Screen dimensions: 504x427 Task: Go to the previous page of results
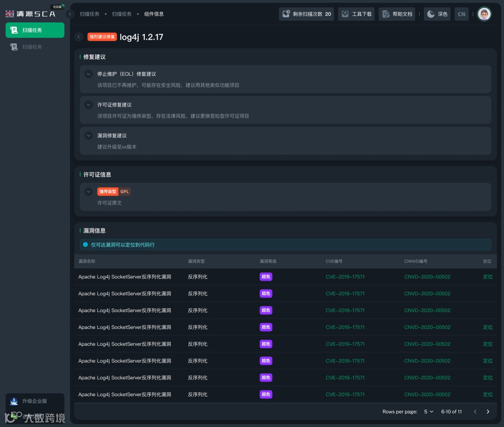(x=475, y=412)
